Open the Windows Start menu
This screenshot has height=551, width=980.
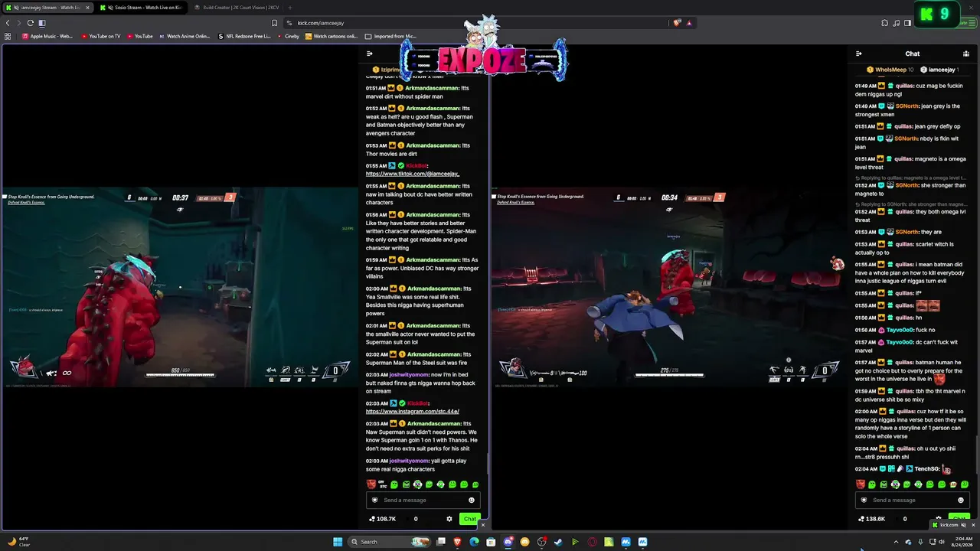(338, 542)
